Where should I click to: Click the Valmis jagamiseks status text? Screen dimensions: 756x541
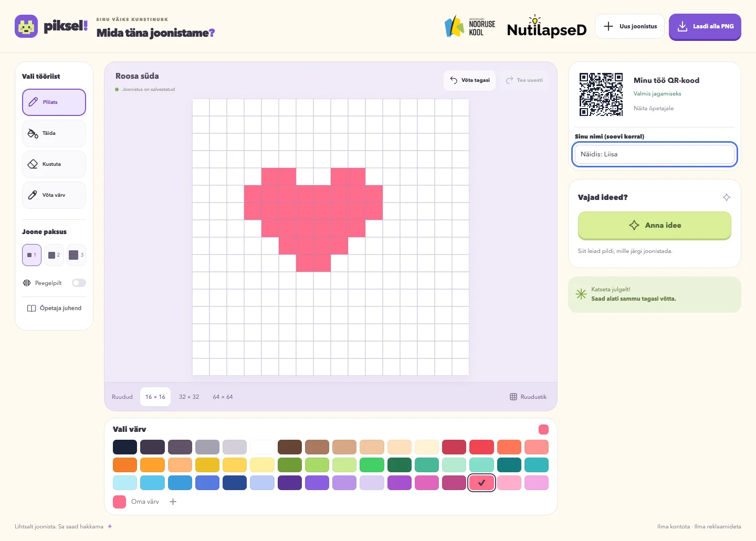(x=657, y=94)
